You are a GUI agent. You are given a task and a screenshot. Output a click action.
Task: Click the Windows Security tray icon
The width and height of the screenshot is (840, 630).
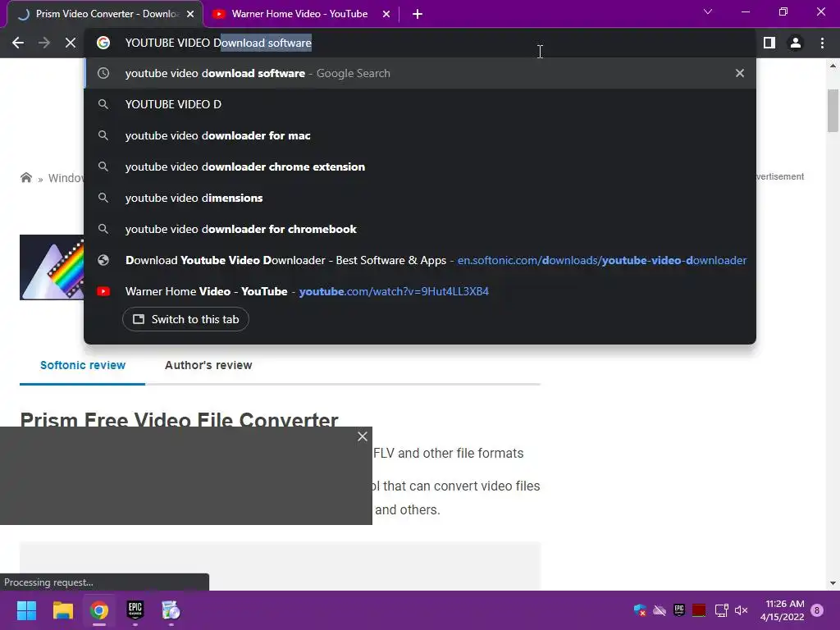[640, 610]
